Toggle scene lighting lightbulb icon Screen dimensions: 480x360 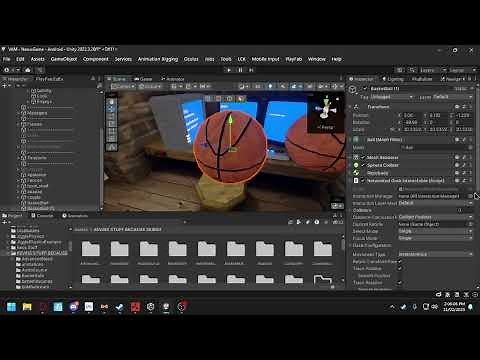[x=270, y=86]
